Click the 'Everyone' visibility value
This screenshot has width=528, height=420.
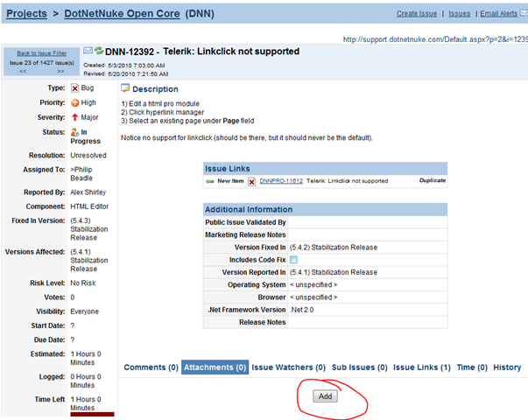click(x=85, y=311)
